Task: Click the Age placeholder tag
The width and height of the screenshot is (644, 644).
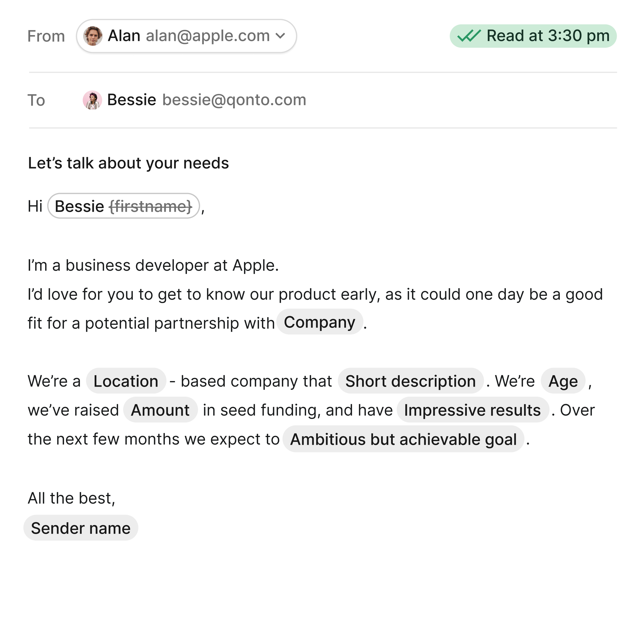Action: point(563,381)
